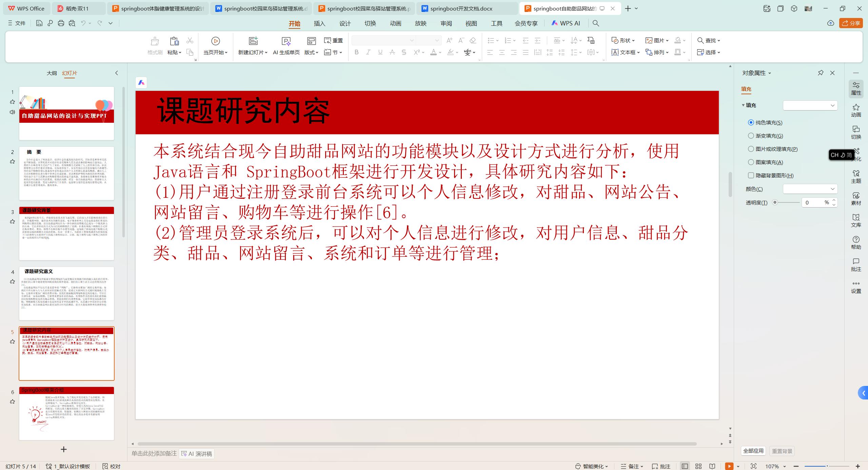
Task: Click the 全部应用 button
Action: 753,451
